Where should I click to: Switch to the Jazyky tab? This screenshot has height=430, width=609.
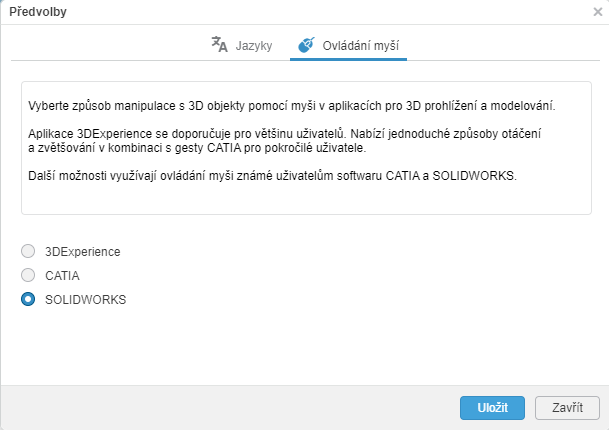(242, 45)
